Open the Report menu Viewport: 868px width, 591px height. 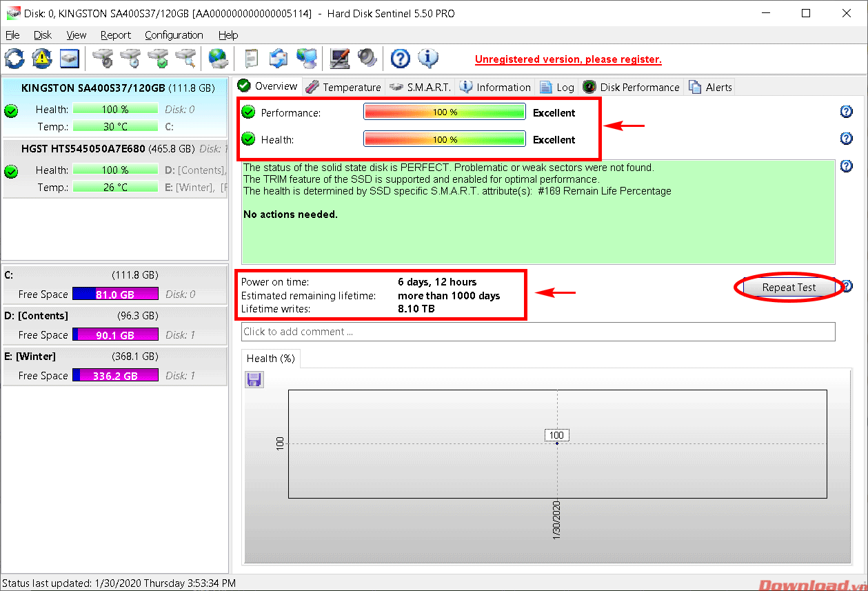(115, 35)
